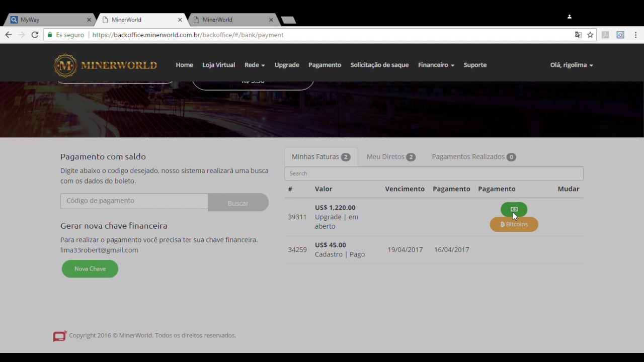
Task: Switch to the third MinerWorld browser tab
Action: [x=232, y=20]
